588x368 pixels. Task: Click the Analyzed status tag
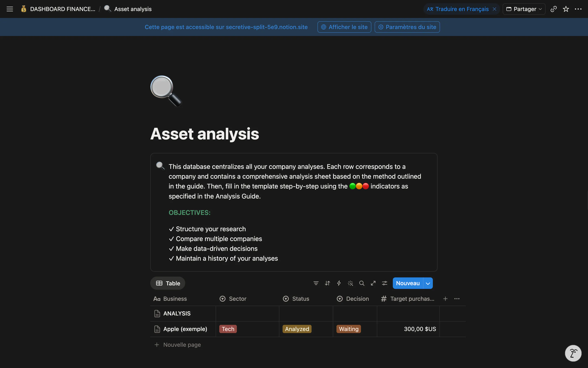[x=297, y=329]
